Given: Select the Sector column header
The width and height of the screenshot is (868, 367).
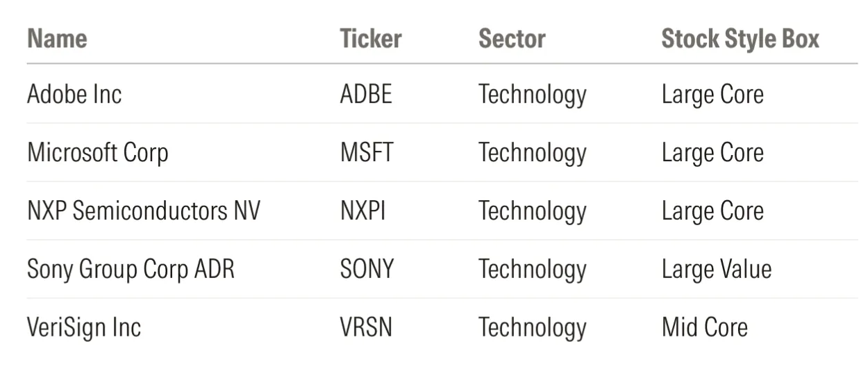Looking at the screenshot, I should coord(512,39).
